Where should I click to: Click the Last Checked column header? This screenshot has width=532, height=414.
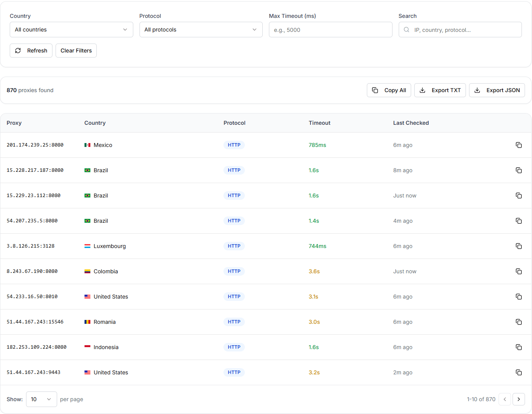411,123
